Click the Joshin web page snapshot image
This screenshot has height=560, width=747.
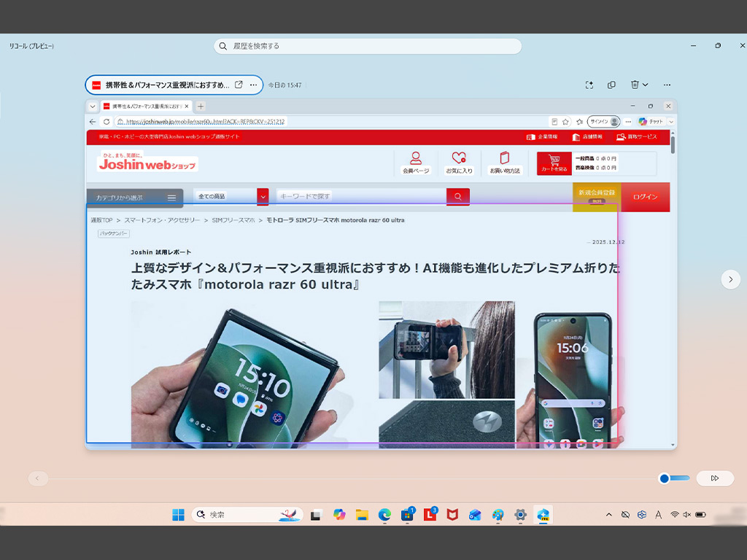[381, 274]
